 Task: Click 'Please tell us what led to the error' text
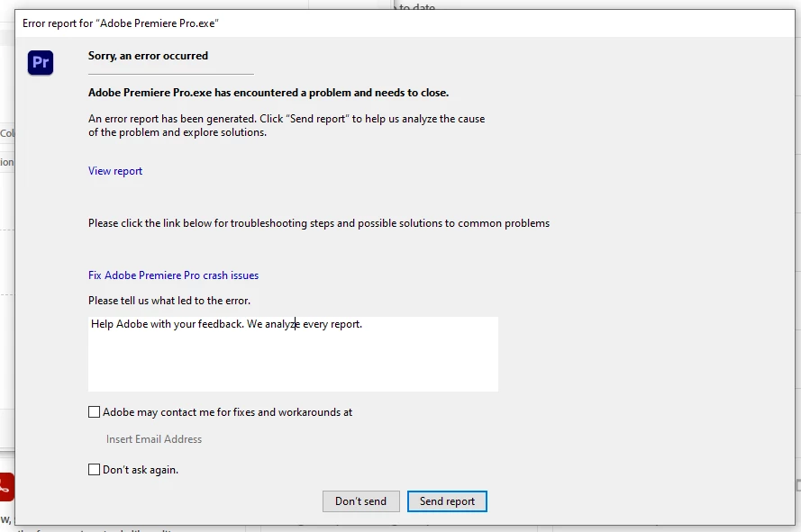click(x=169, y=301)
